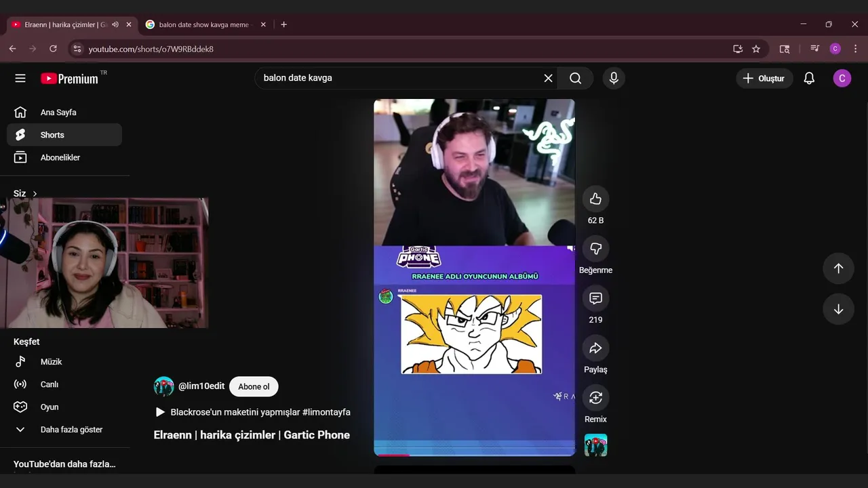Open Remix options for this Short
This screenshot has width=868, height=488.
(x=595, y=397)
